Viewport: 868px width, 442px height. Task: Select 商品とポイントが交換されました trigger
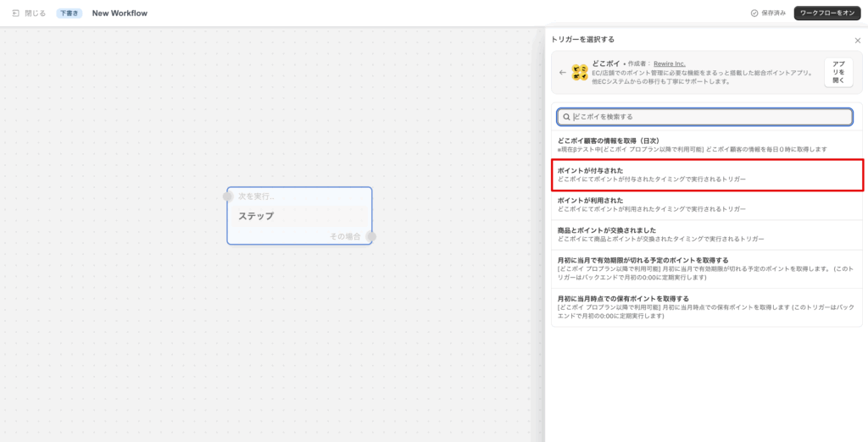(x=706, y=235)
